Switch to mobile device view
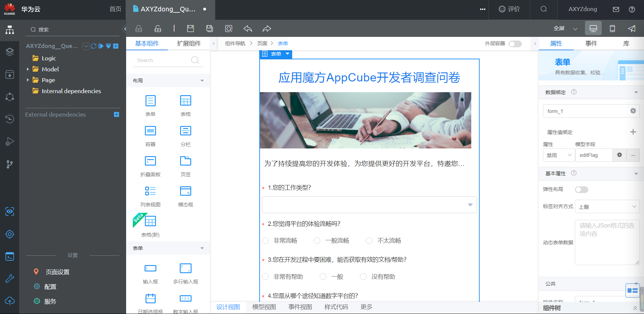This screenshot has height=314, width=644. pos(612,28)
